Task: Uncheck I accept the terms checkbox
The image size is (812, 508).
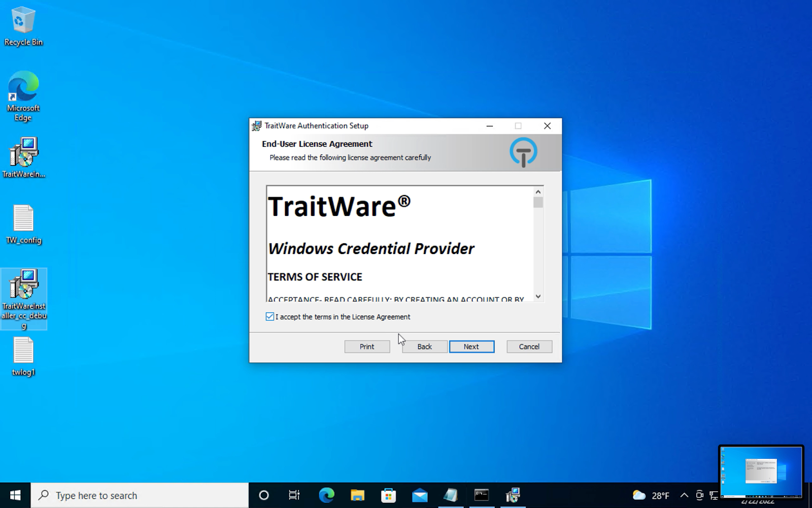Action: pyautogui.click(x=270, y=316)
